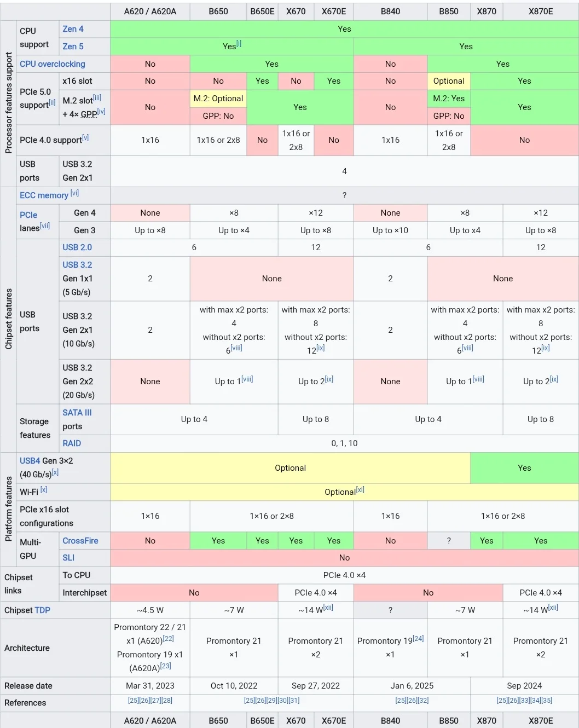Open the Zen 5 link
This screenshot has height=728, width=579.
tap(73, 47)
